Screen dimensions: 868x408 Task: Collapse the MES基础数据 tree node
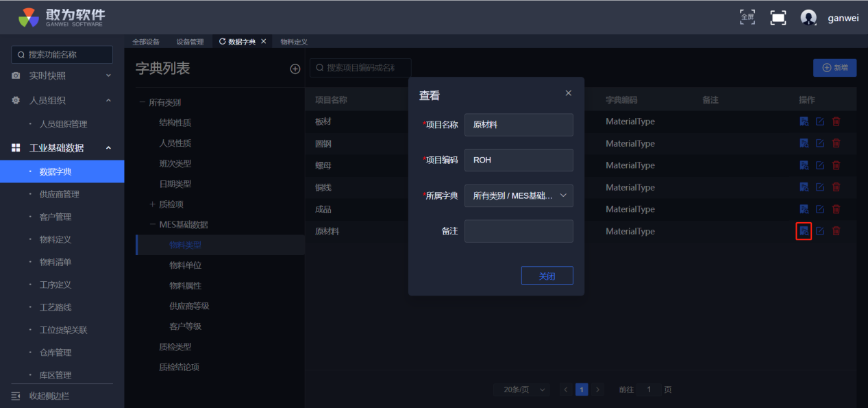(x=153, y=224)
